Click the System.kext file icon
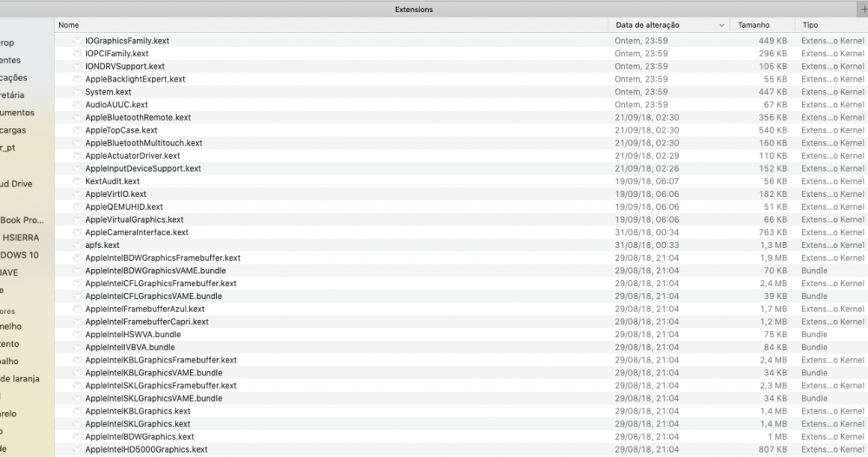 [77, 91]
